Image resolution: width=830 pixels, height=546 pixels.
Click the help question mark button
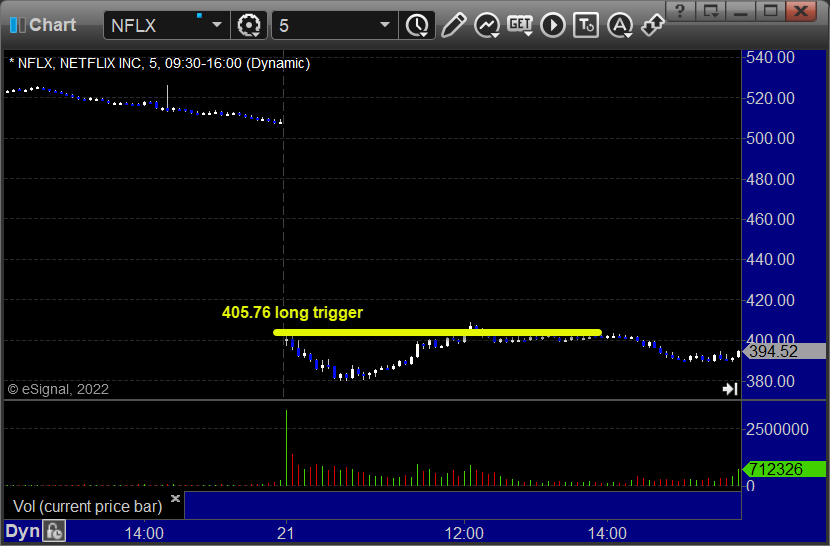click(680, 11)
